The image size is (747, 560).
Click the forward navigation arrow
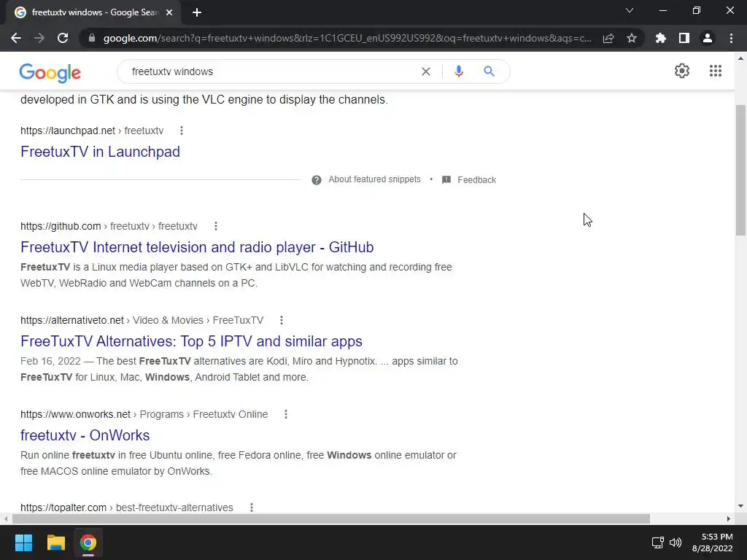tap(39, 38)
